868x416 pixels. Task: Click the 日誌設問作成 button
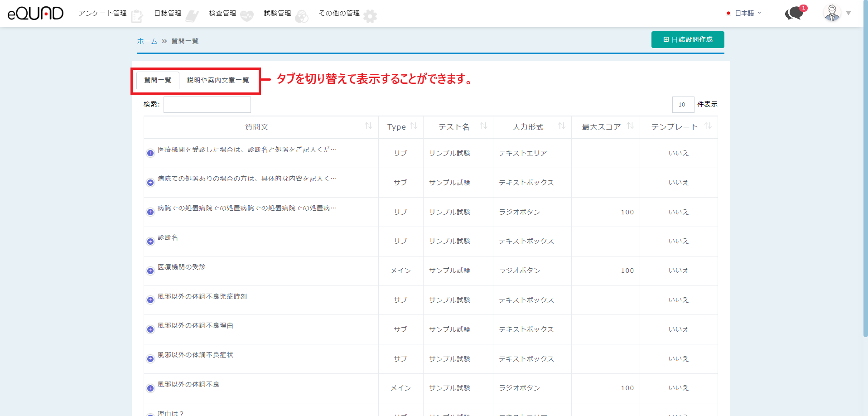pos(687,39)
